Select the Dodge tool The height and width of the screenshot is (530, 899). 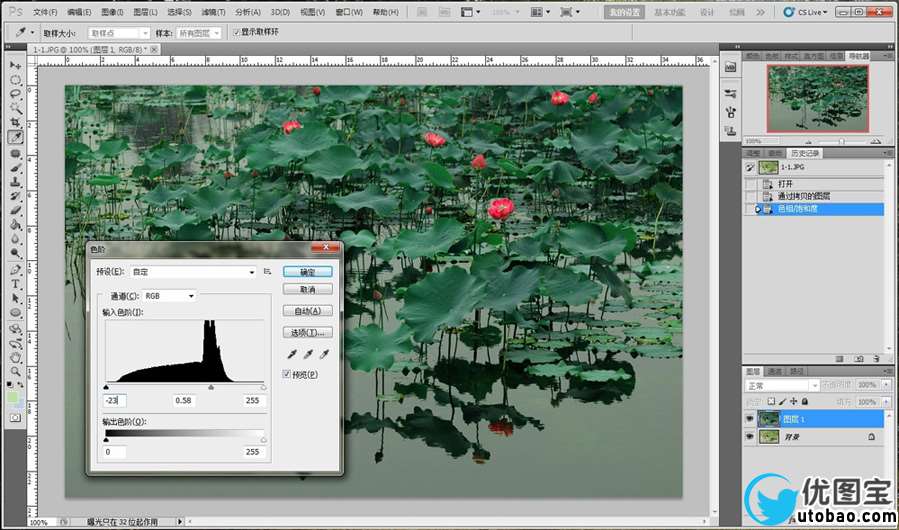[x=15, y=254]
